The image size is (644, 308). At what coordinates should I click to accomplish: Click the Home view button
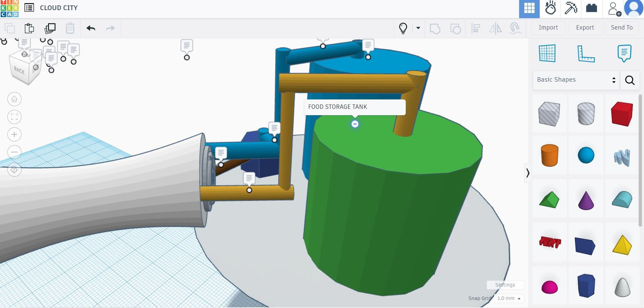(x=14, y=99)
